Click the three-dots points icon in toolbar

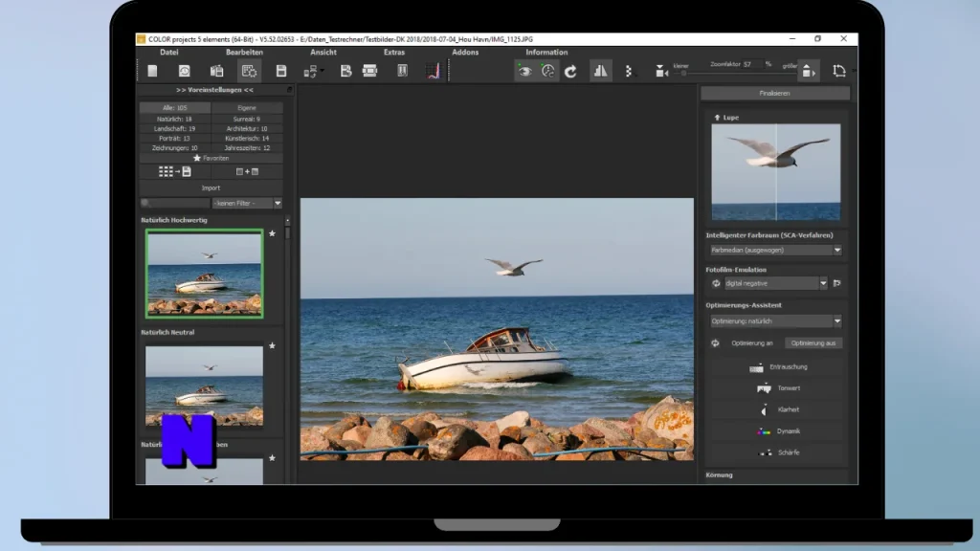pyautogui.click(x=629, y=71)
